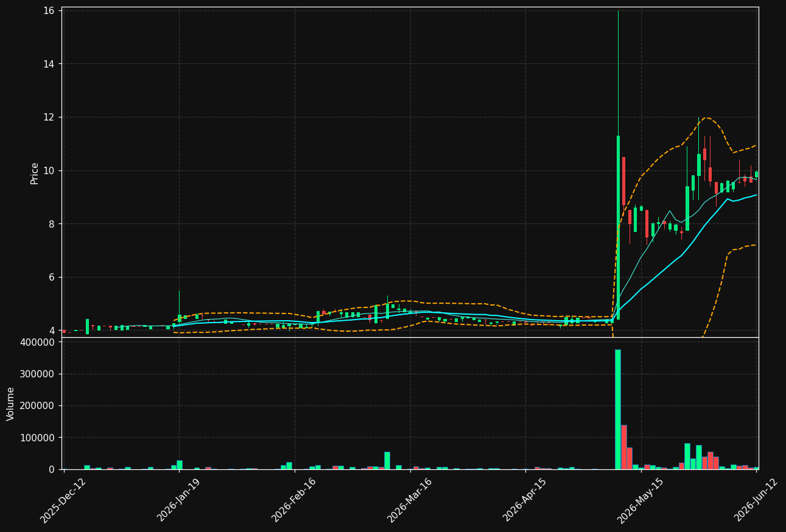Click the 300000 volume axis value
The height and width of the screenshot is (532, 786).
38,374
